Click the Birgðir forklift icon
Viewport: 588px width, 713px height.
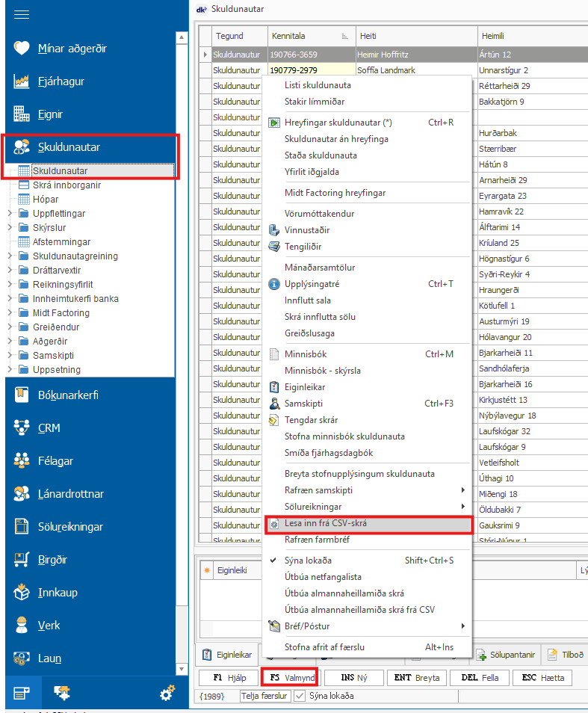(22, 560)
